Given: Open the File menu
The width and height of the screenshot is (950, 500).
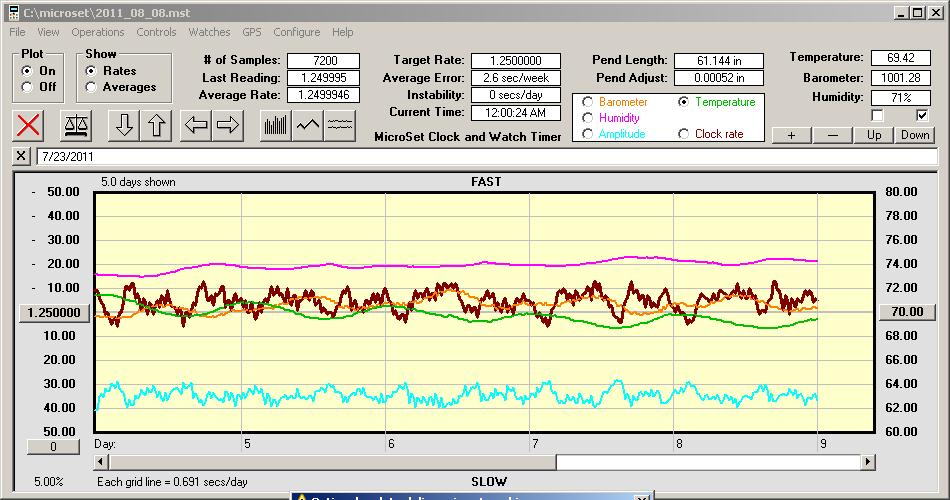Looking at the screenshot, I should [x=17, y=32].
